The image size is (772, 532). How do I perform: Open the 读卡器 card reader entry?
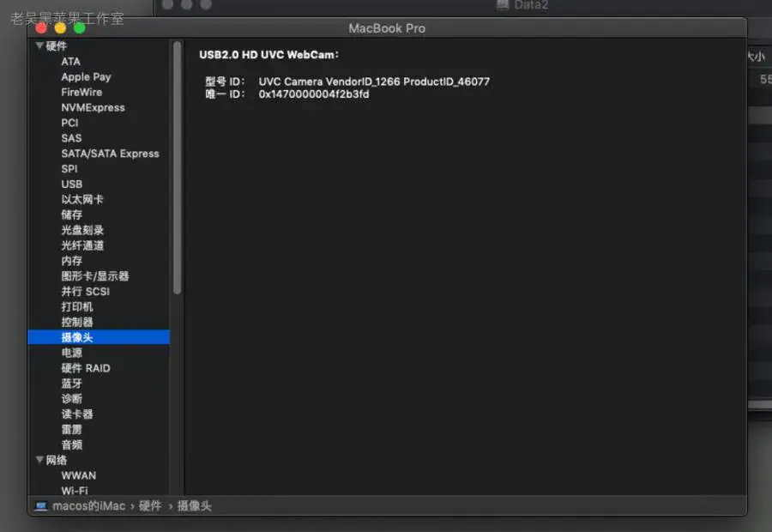coord(77,414)
